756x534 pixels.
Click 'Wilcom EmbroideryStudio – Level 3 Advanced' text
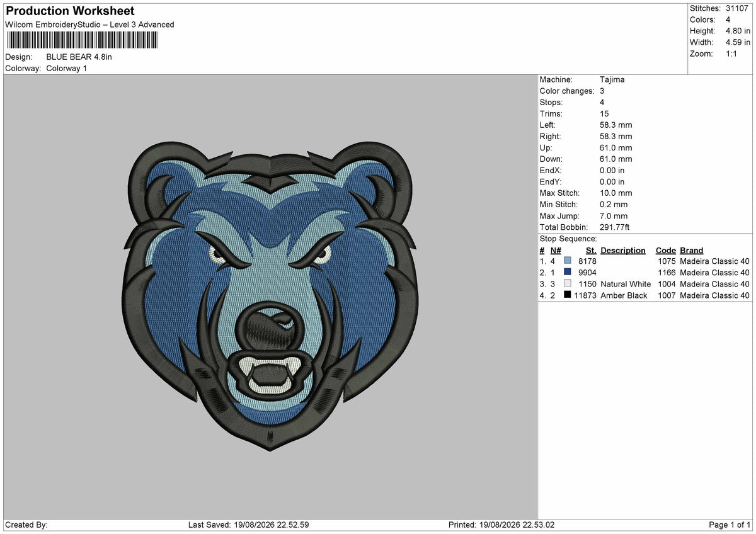click(89, 25)
